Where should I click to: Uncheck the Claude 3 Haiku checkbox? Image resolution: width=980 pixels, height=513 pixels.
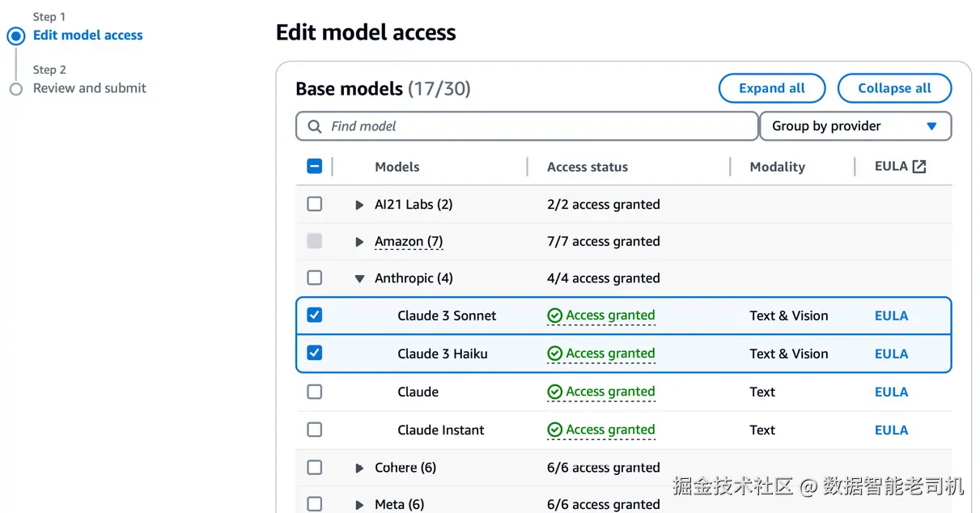tap(315, 354)
